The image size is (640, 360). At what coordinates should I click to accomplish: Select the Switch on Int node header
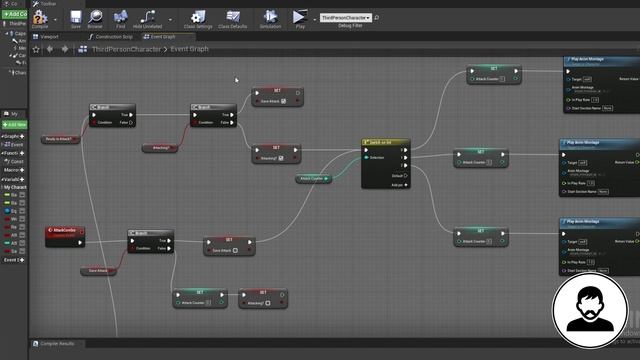click(x=386, y=142)
